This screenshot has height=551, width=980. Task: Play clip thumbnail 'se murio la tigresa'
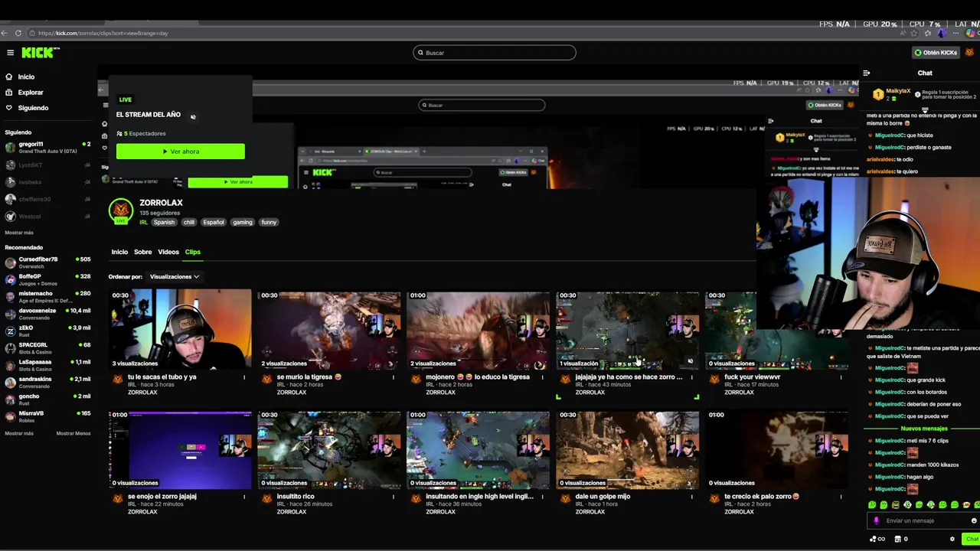pos(329,329)
